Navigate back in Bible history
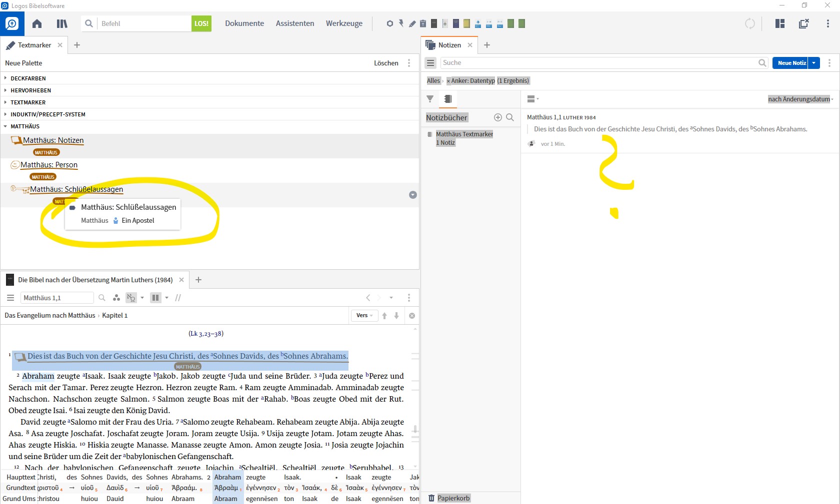840x504 pixels. [x=368, y=298]
